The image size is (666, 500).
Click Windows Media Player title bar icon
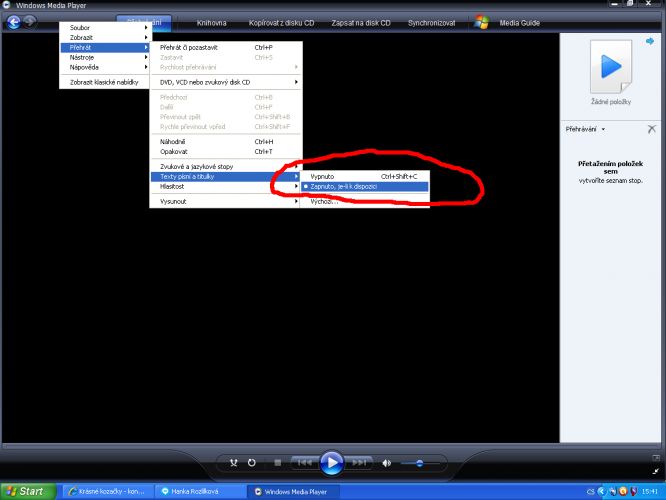pyautogui.click(x=6, y=5)
